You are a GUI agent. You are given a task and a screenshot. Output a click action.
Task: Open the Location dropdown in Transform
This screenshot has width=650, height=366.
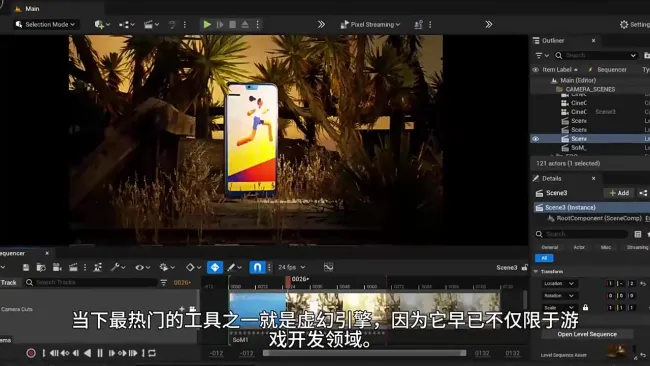click(x=559, y=284)
